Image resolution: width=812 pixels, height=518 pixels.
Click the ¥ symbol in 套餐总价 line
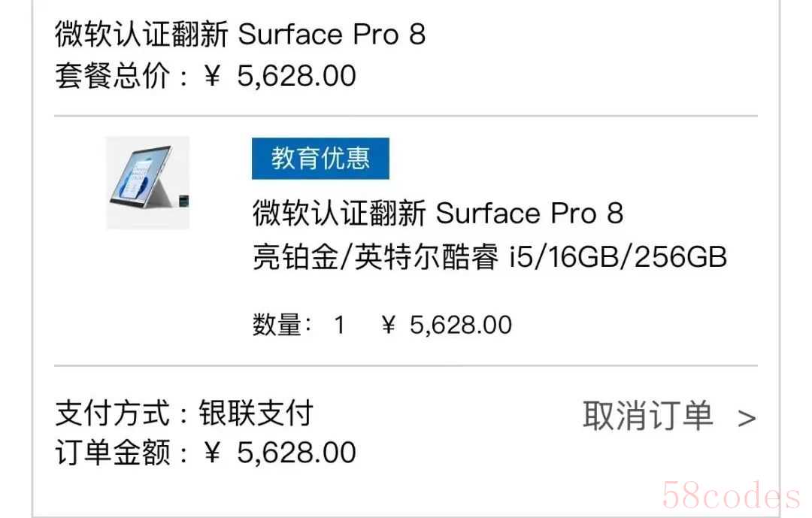tap(213, 76)
